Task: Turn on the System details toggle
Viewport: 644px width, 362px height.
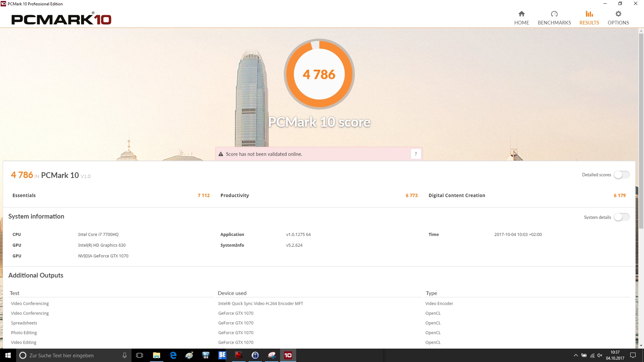Action: click(x=621, y=217)
